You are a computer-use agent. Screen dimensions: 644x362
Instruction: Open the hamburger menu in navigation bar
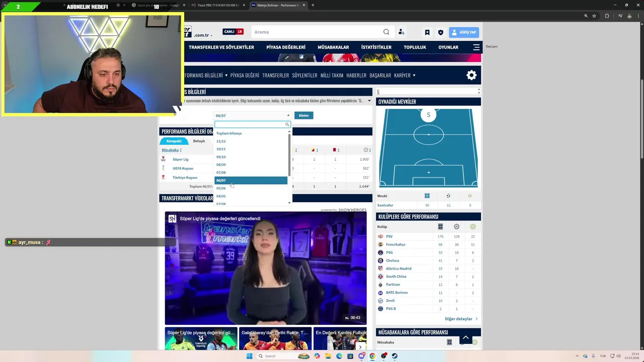[x=476, y=47]
